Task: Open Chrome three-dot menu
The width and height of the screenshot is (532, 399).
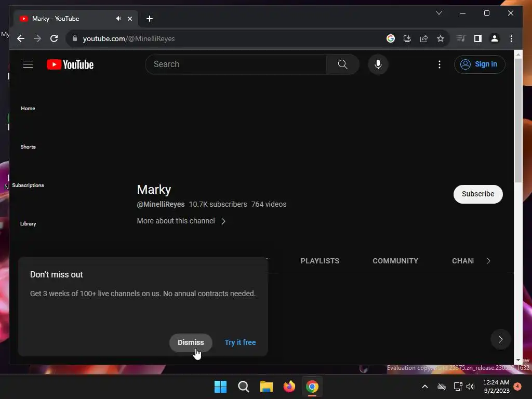Action: click(x=511, y=38)
